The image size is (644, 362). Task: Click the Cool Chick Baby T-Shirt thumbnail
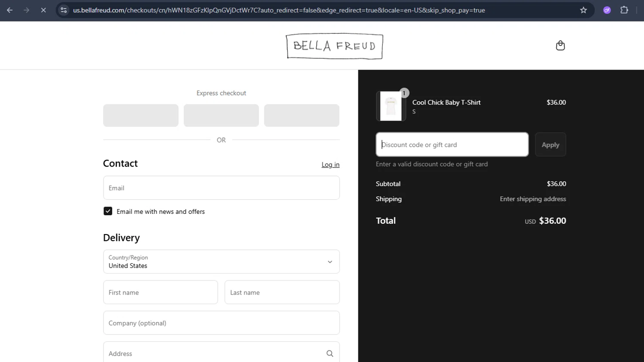(391, 106)
